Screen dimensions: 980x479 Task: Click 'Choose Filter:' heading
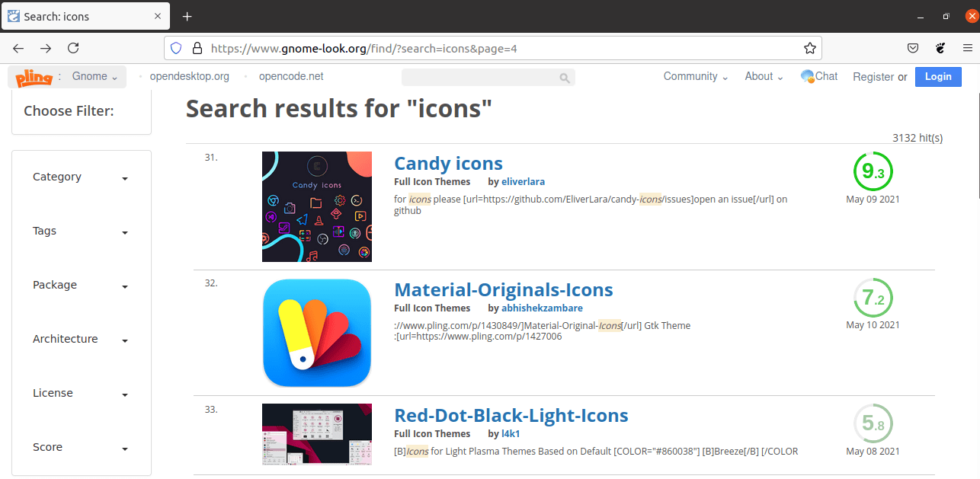(x=69, y=111)
